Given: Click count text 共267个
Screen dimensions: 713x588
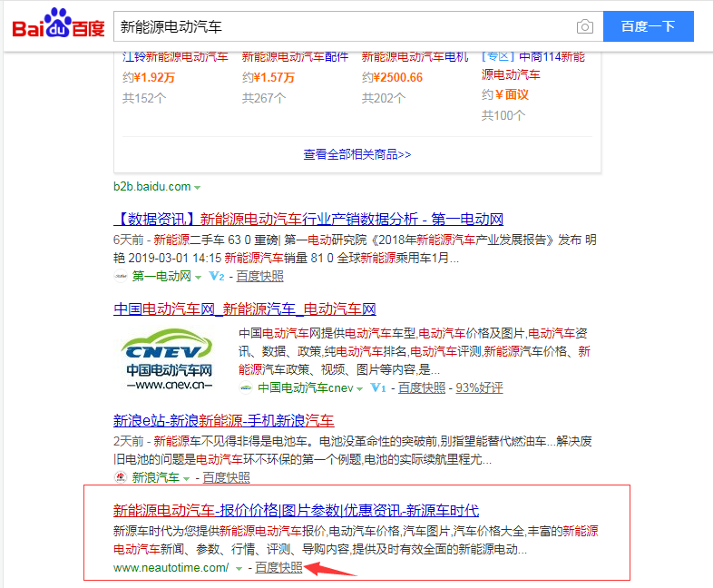Looking at the screenshot, I should click(264, 98).
